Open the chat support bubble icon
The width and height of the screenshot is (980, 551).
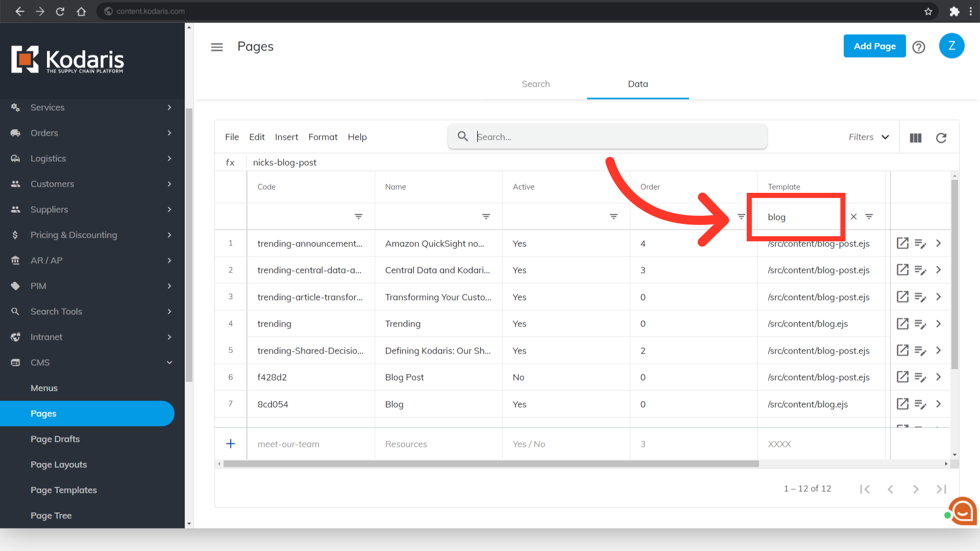point(963,510)
